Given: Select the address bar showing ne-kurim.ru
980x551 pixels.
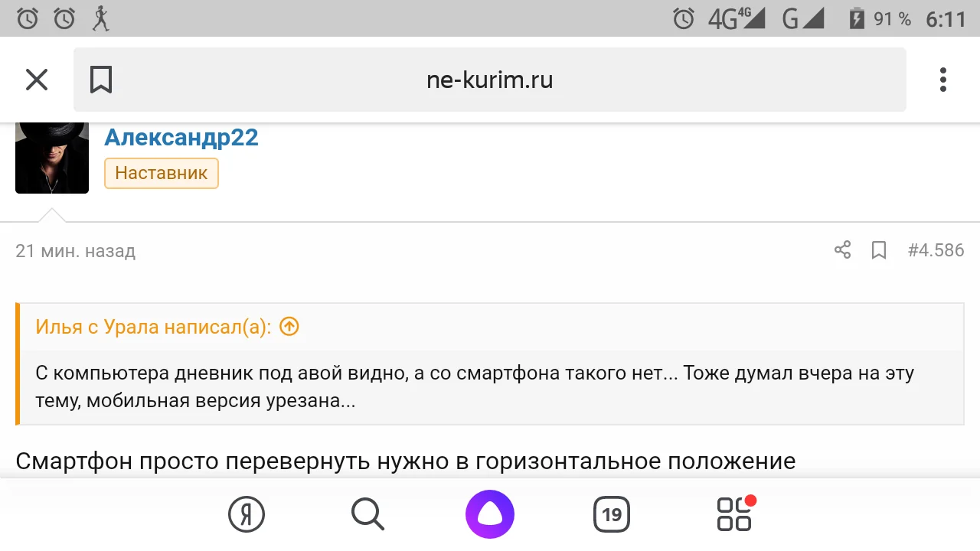Looking at the screenshot, I should click(x=490, y=79).
